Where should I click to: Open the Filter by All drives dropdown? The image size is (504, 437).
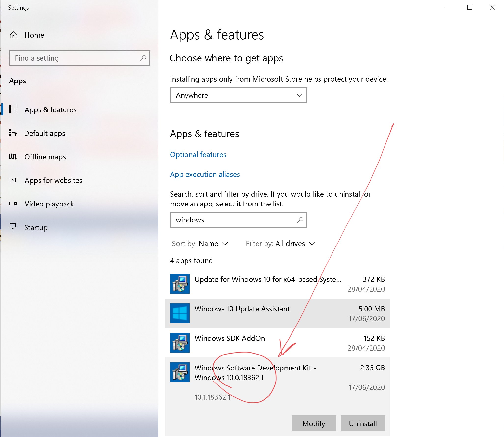click(x=280, y=244)
